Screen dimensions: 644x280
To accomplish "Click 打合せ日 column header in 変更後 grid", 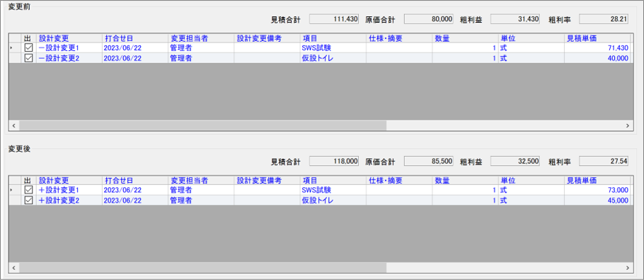I will (x=134, y=181).
